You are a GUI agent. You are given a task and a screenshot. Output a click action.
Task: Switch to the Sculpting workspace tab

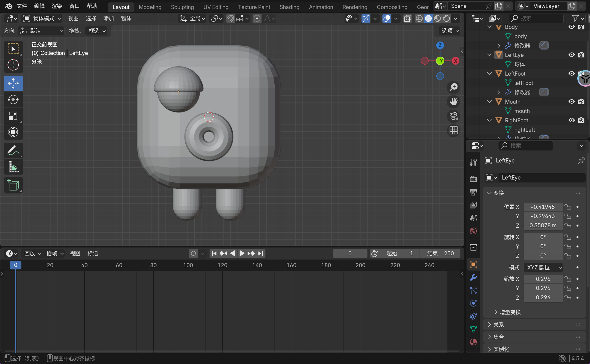[182, 7]
